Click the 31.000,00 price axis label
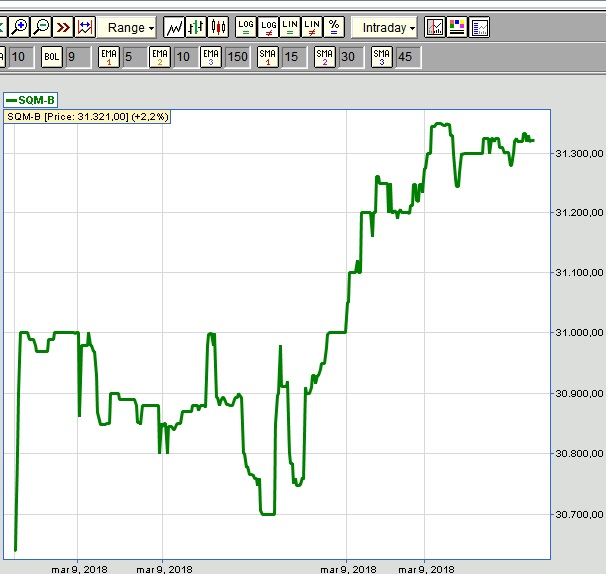This screenshot has height=574, width=606. (x=579, y=332)
